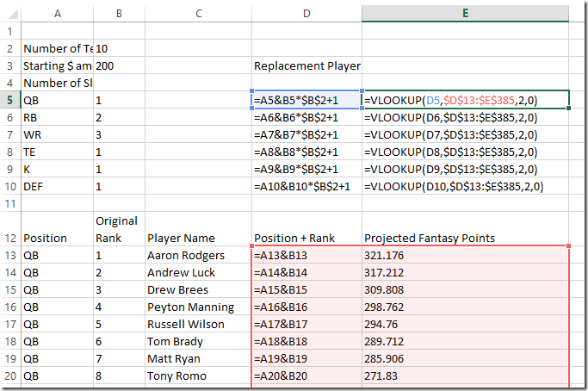Click the 'Position' header cell

(58, 229)
